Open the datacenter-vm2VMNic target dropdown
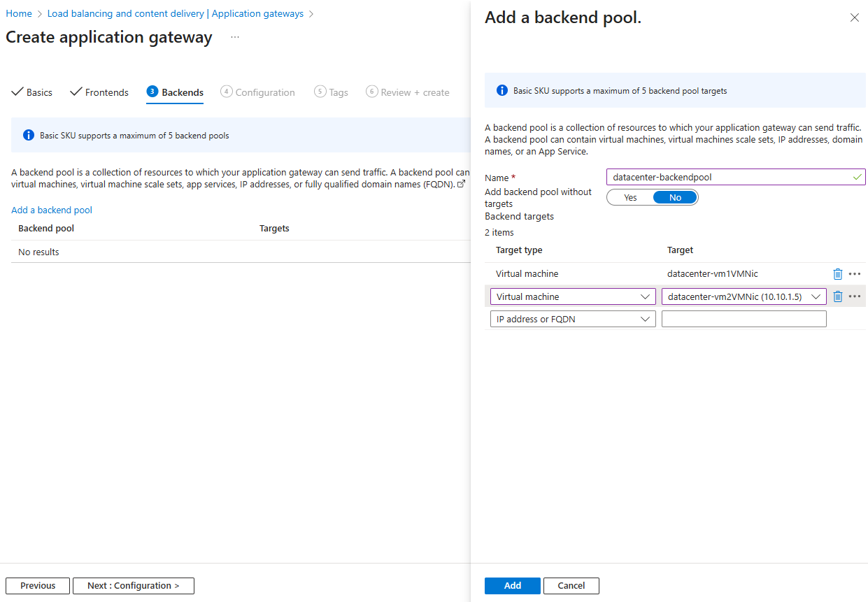 pyautogui.click(x=744, y=296)
